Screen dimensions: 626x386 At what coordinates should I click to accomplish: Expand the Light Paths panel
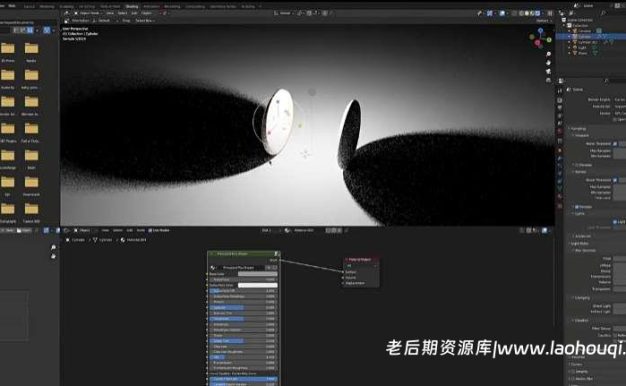(579, 243)
